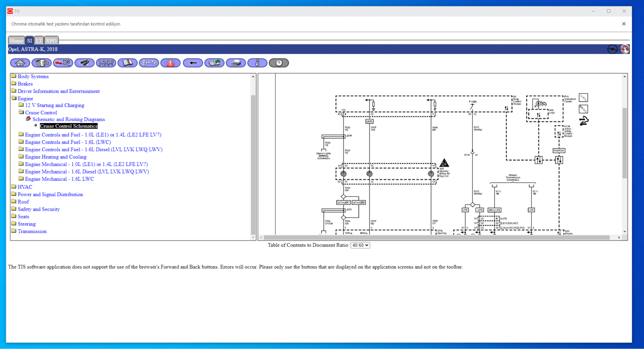
Task: Open the Table of Contents ratio dropdown
Action: (x=360, y=245)
